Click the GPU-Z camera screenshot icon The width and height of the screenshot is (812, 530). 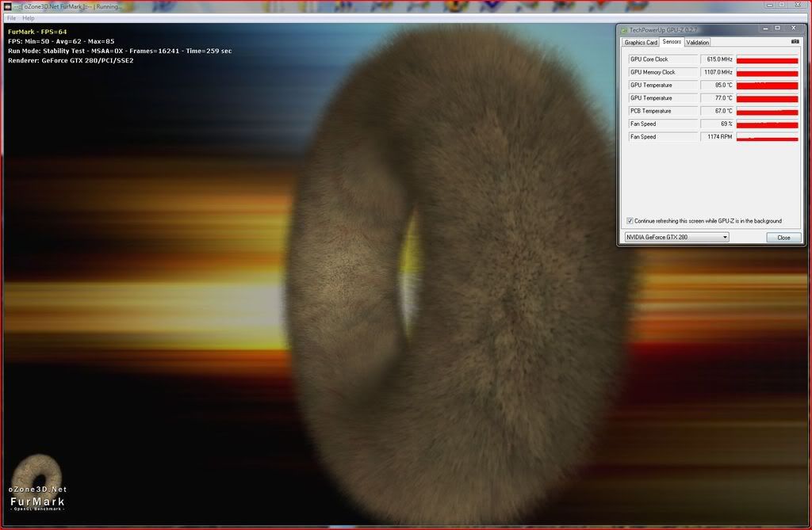point(795,41)
